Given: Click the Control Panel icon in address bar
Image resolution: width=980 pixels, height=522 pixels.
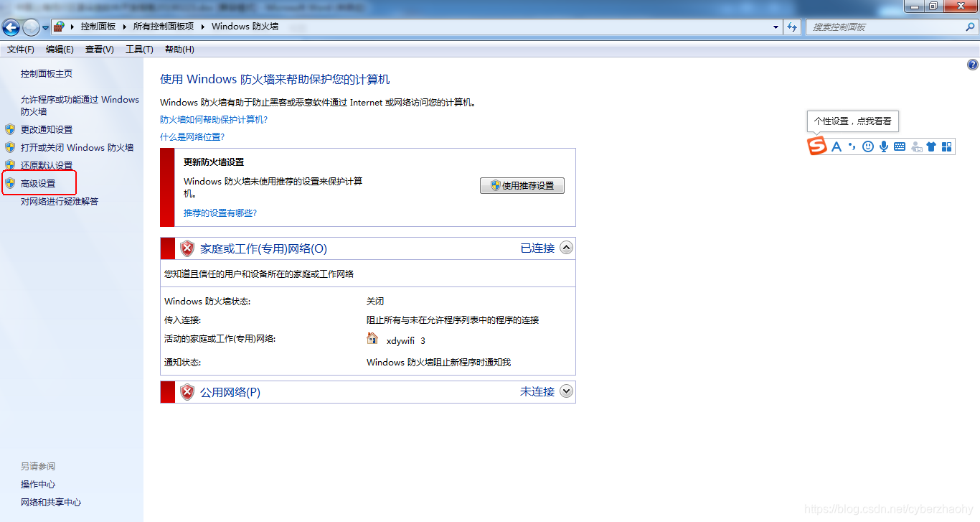Looking at the screenshot, I should coord(60,27).
